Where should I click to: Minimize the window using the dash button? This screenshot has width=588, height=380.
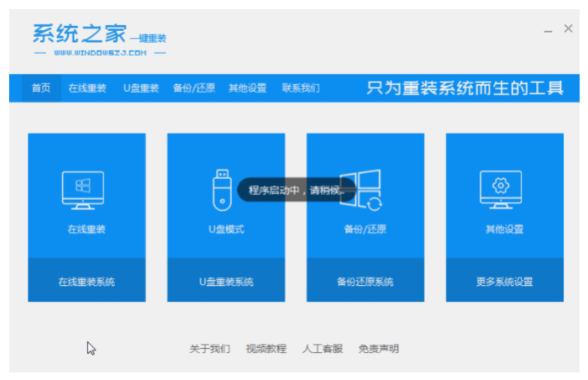click(546, 29)
